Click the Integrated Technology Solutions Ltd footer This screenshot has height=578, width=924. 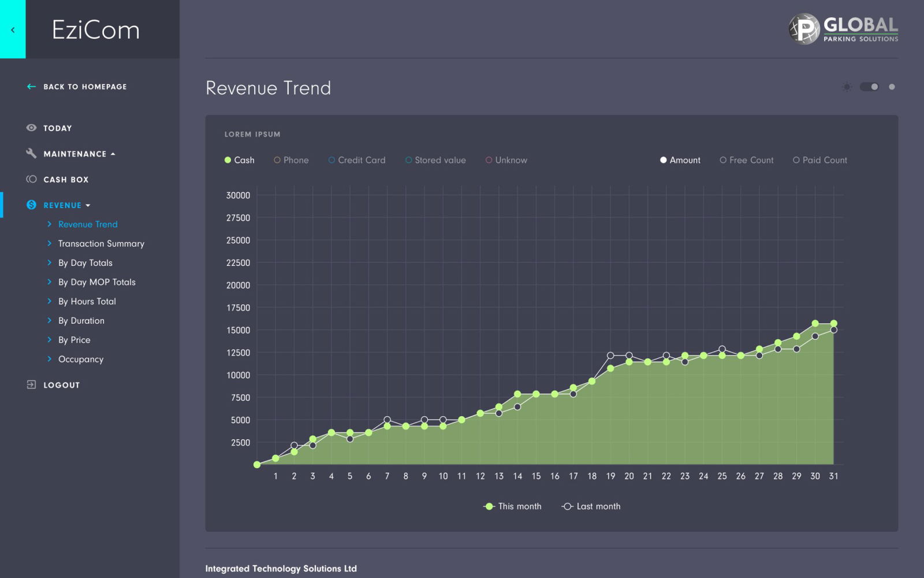pyautogui.click(x=281, y=569)
